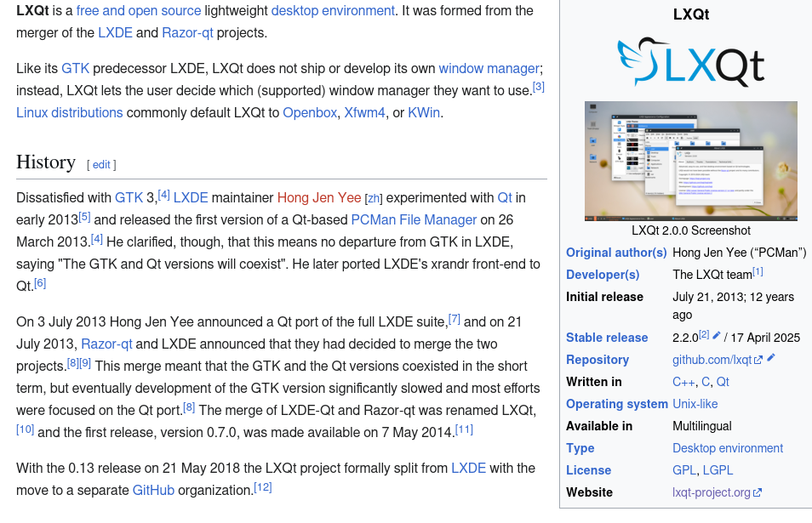Click external link icon after lxqt-project.org
The image size is (812, 523).
pyautogui.click(x=758, y=492)
